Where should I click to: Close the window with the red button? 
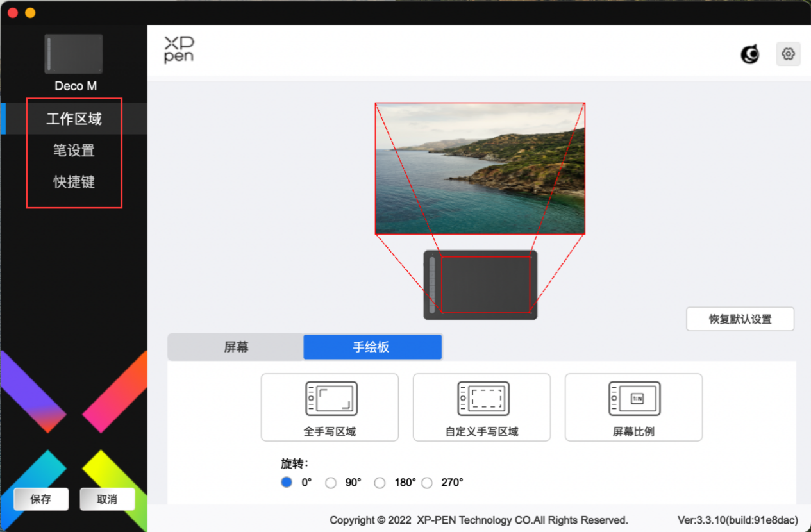[x=13, y=13]
